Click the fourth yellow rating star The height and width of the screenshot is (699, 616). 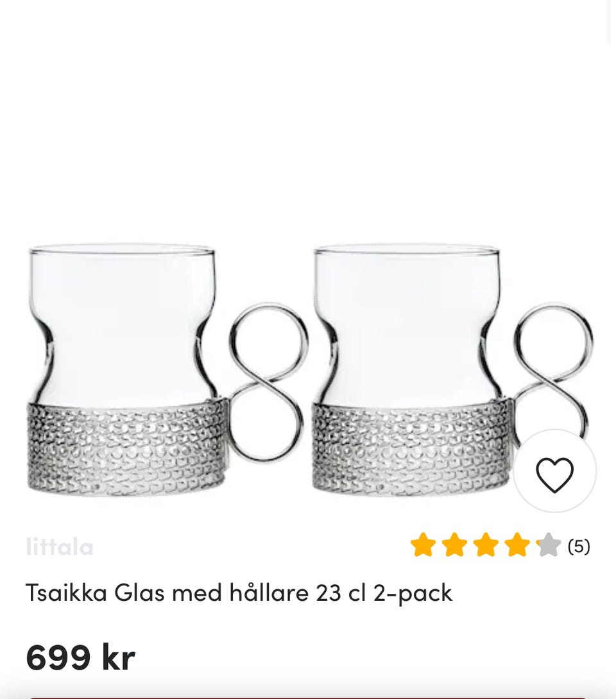pos(517,545)
